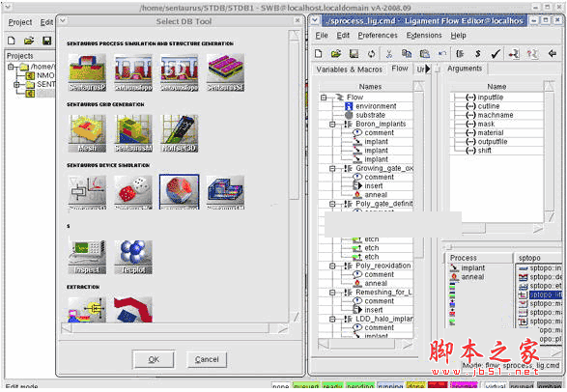Click the left-pointing black arrow icon
The width and height of the screenshot is (567, 392).
(553, 54)
